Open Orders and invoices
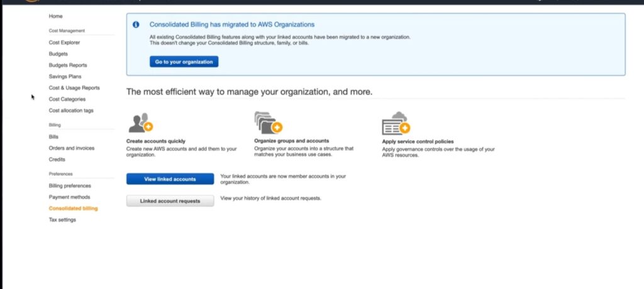The height and width of the screenshot is (289, 644). coord(72,148)
